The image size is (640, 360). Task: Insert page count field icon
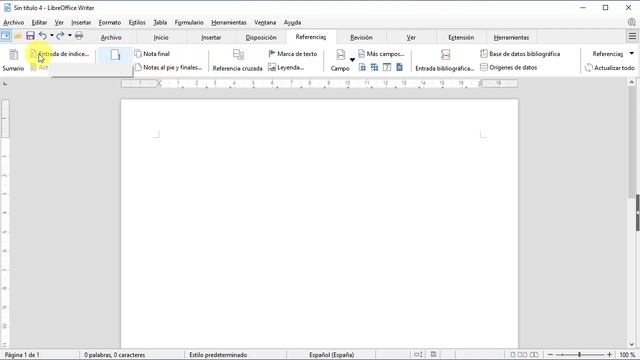click(x=374, y=67)
